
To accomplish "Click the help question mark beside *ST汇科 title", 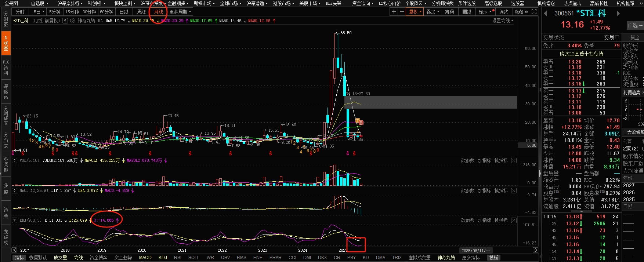I will tap(65, 21).
